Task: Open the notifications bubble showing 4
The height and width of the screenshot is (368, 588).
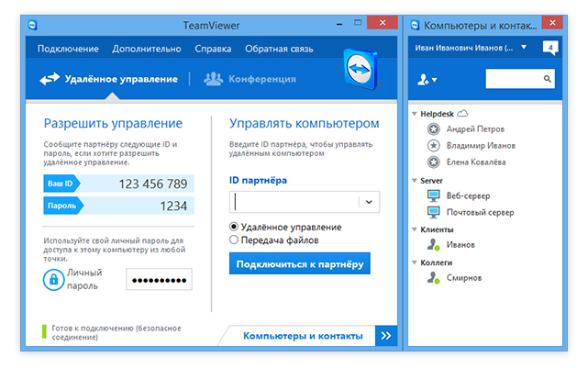Action: point(550,48)
